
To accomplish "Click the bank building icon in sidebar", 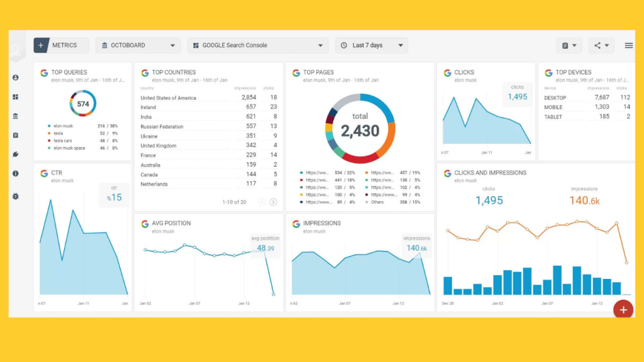I will (x=16, y=116).
